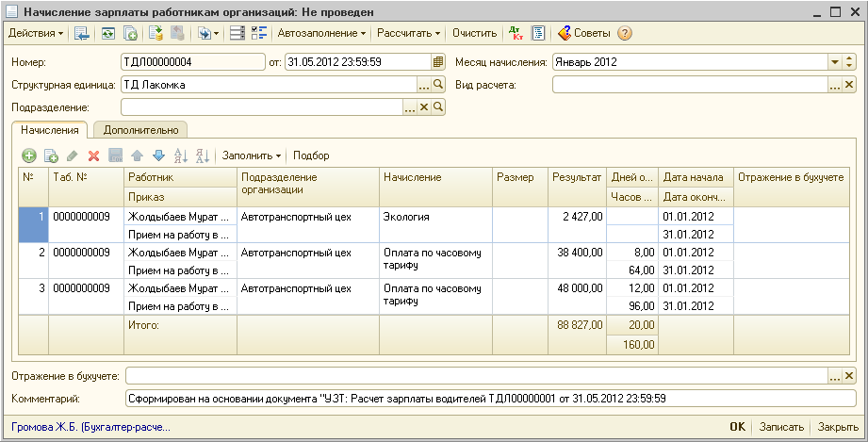Clear the Подразделение field with X
The image size is (868, 442).
pyautogui.click(x=424, y=107)
